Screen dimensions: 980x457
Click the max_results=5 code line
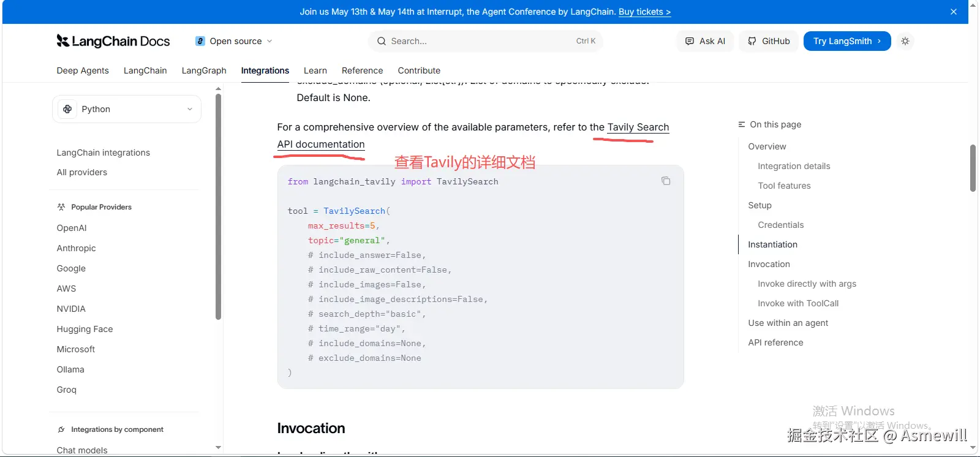pos(344,226)
